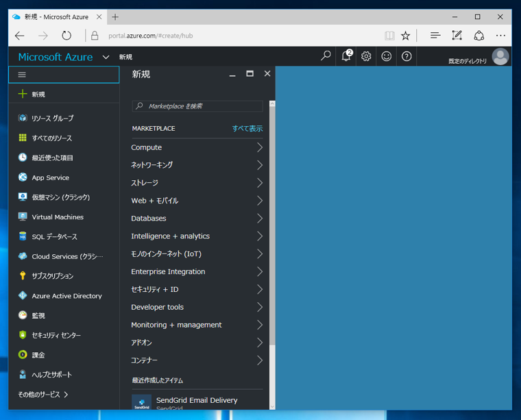Click the browser share icon

click(x=478, y=35)
